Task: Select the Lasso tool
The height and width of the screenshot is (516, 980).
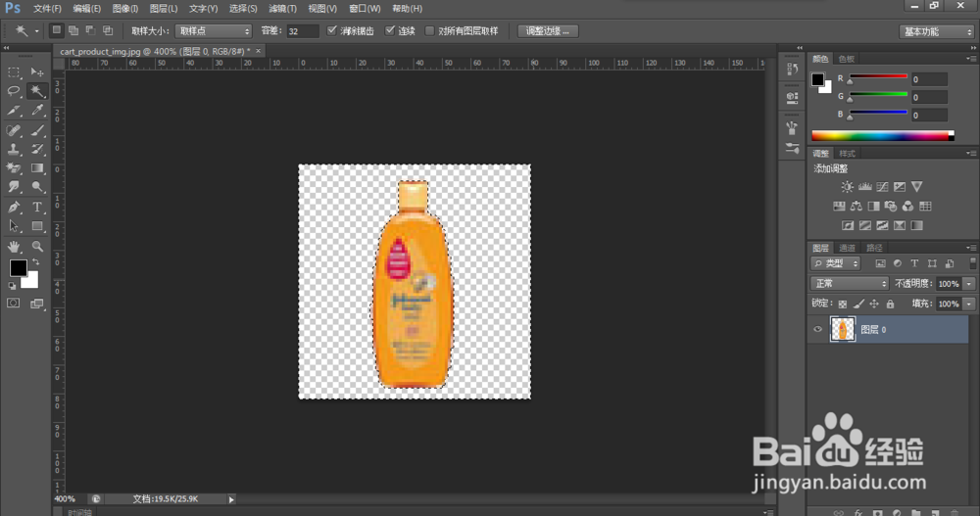Action: (13, 91)
